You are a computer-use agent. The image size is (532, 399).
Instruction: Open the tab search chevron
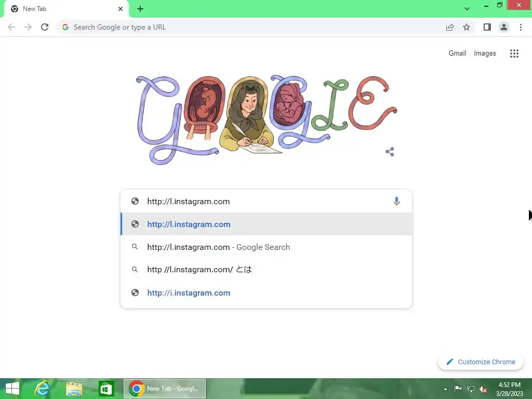click(x=467, y=9)
